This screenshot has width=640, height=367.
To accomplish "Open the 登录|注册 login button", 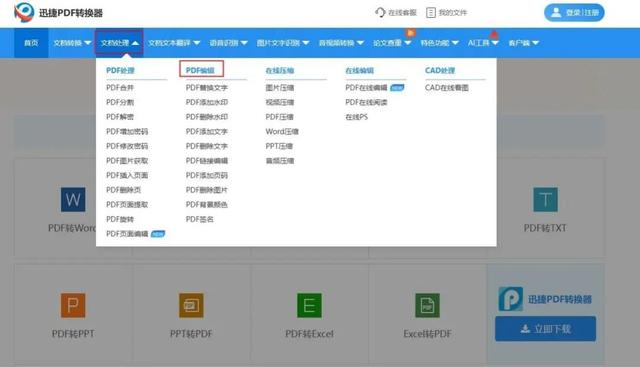I will point(574,13).
